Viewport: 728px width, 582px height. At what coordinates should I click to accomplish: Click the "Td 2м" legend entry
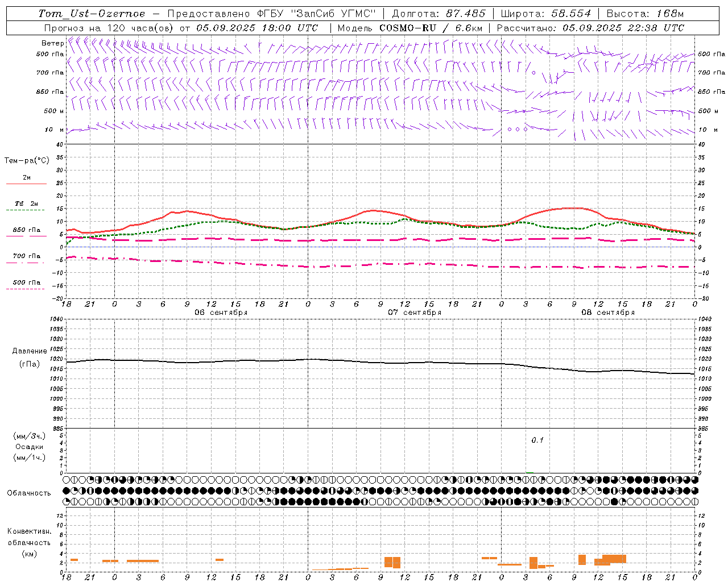coord(26,203)
